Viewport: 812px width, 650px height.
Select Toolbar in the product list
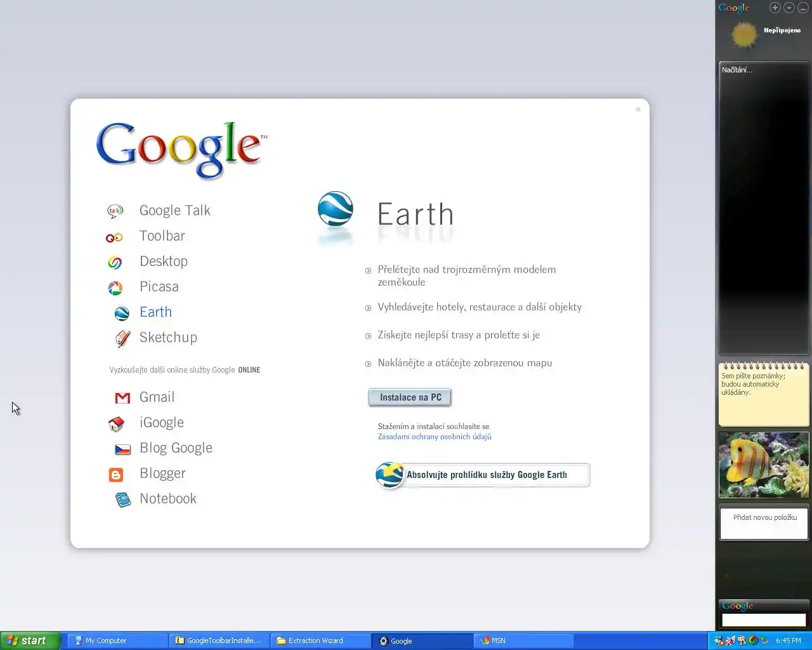click(162, 236)
